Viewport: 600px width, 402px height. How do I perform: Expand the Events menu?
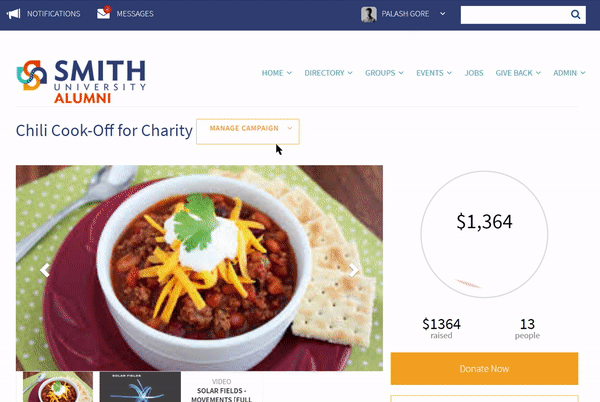point(434,73)
